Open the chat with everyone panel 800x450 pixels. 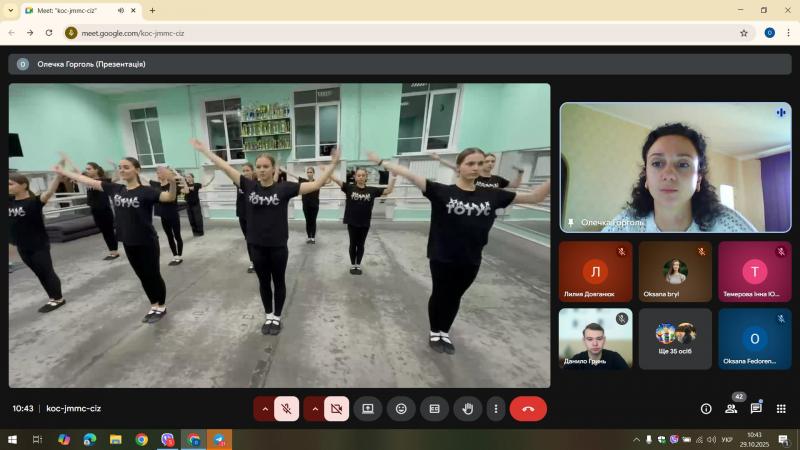(756, 409)
